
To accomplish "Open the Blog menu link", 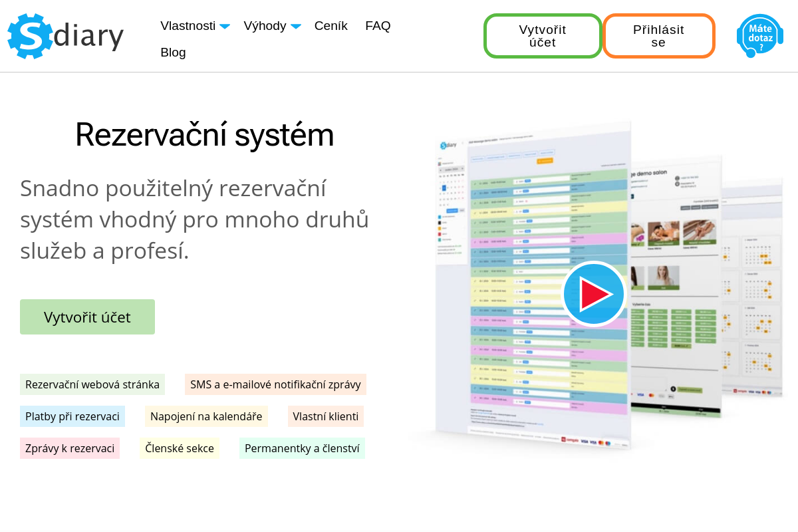I will click(x=173, y=53).
